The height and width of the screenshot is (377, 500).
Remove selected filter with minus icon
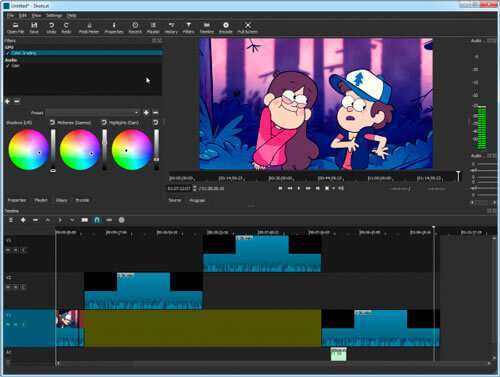[17, 101]
